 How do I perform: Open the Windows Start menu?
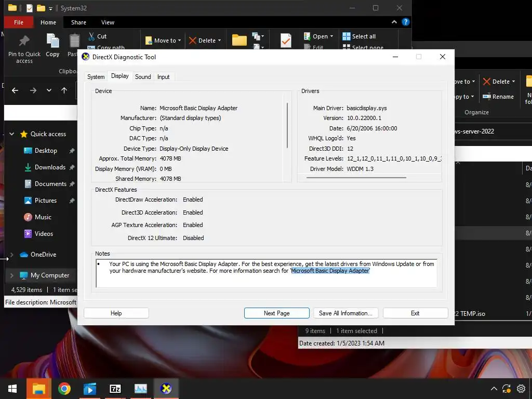tap(12, 389)
